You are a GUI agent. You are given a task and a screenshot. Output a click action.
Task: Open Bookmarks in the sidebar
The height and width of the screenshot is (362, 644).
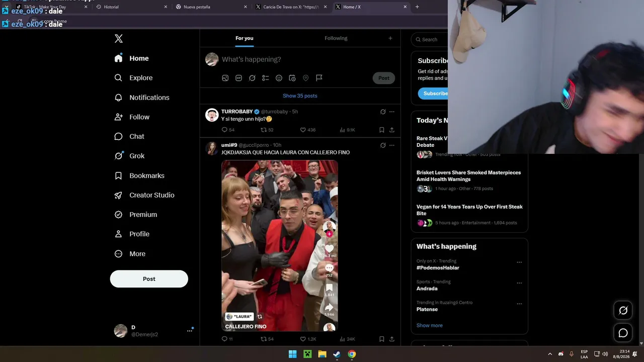(x=139, y=175)
